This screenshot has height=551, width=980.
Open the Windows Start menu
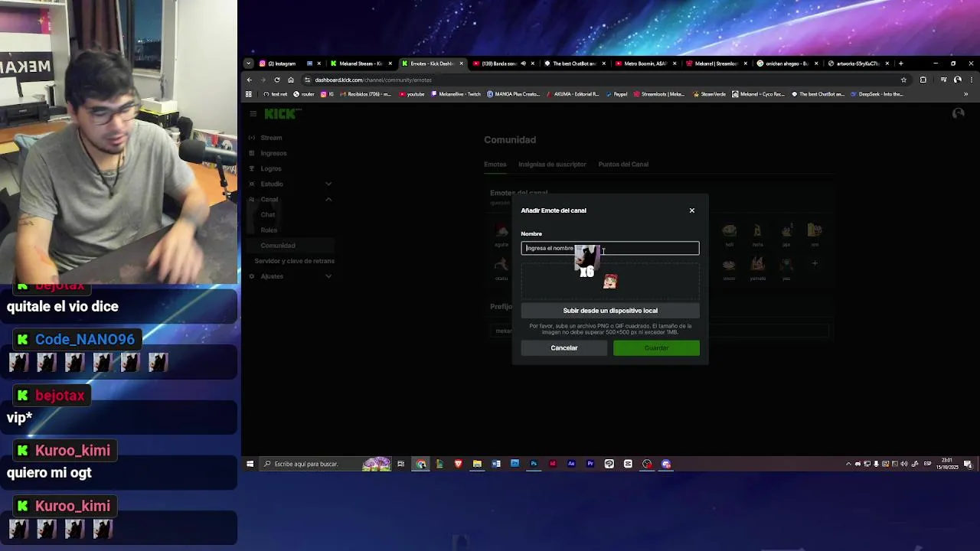[250, 464]
